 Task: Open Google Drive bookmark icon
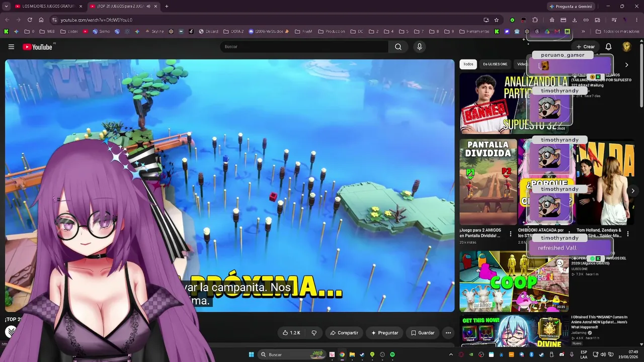click(547, 31)
